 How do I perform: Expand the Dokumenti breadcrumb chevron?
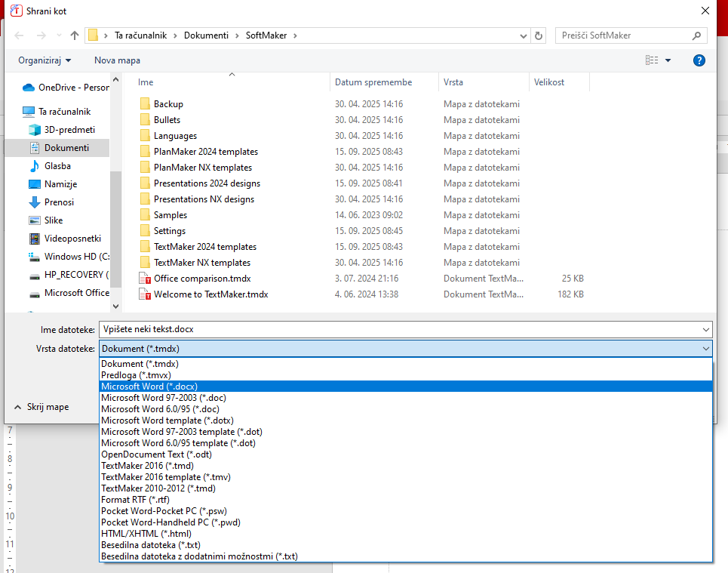[x=237, y=35]
